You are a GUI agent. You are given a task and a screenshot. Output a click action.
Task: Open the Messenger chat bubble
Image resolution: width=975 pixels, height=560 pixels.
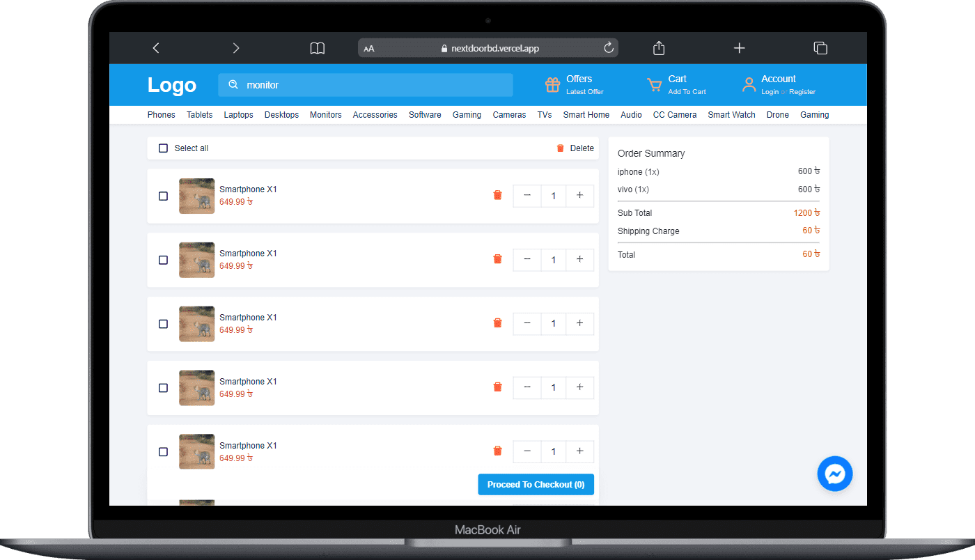pyautogui.click(x=835, y=474)
